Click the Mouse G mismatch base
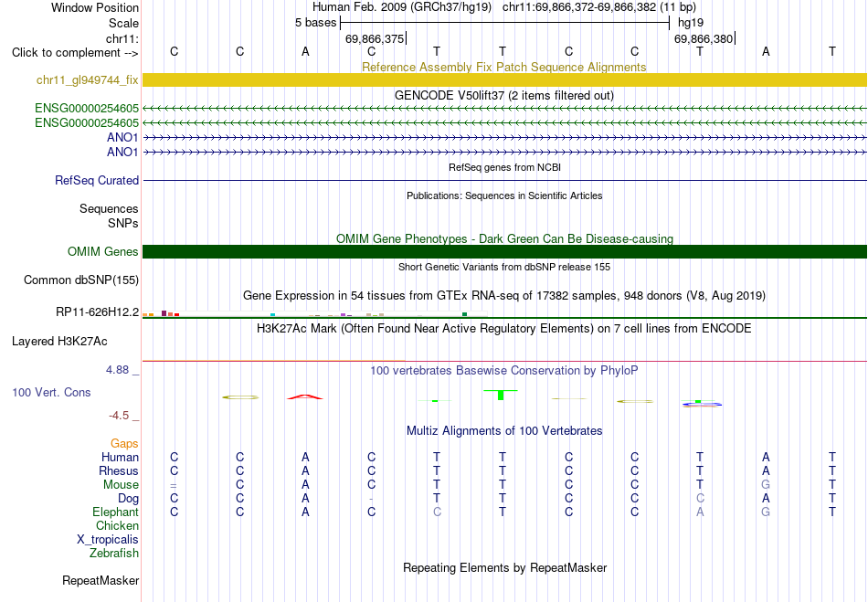 pos(766,485)
